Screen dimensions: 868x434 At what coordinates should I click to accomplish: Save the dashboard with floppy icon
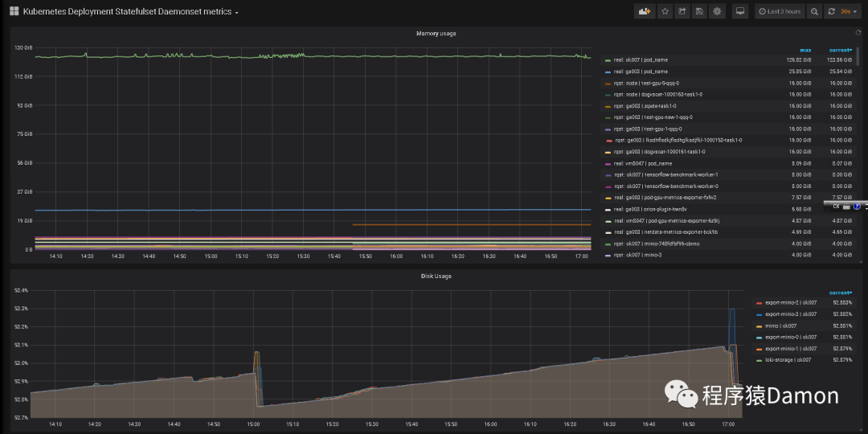700,11
